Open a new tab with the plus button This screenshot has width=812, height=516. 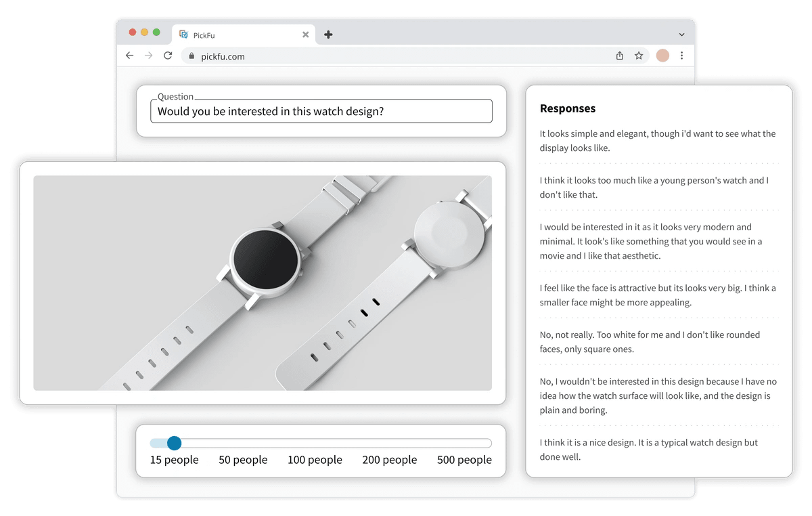(328, 34)
